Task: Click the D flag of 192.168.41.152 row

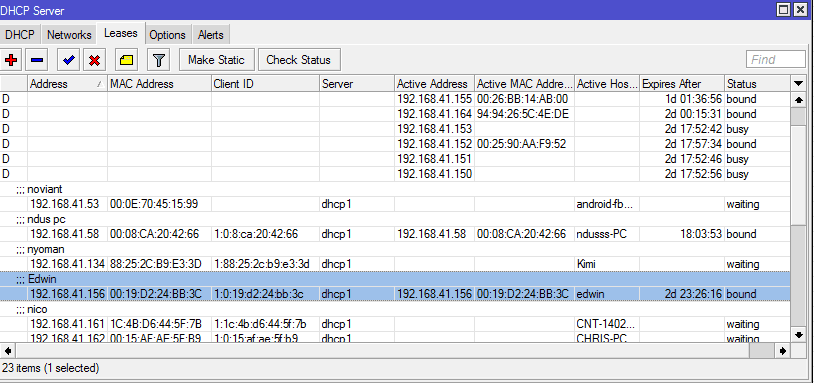Action: [x=6, y=144]
